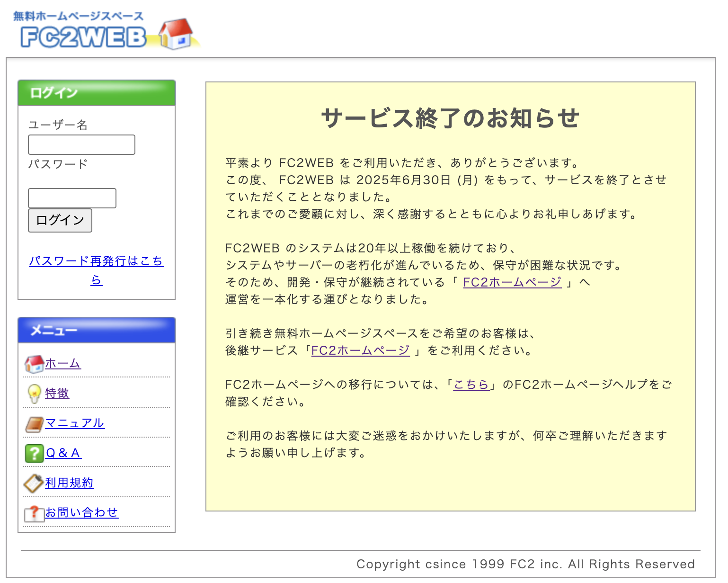Click the パスワード input field
728x583 pixels.
click(x=72, y=198)
